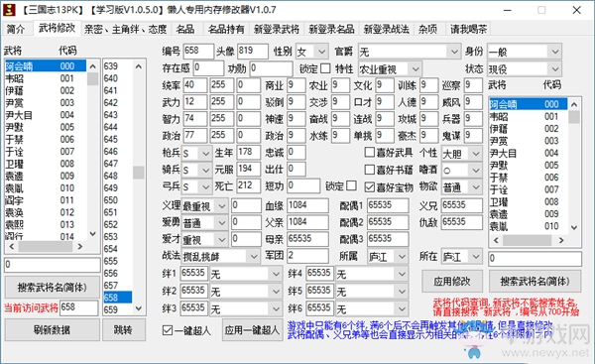Open the 新登录武将 tab
Viewport: 595px width, 364px height.
pos(277,29)
